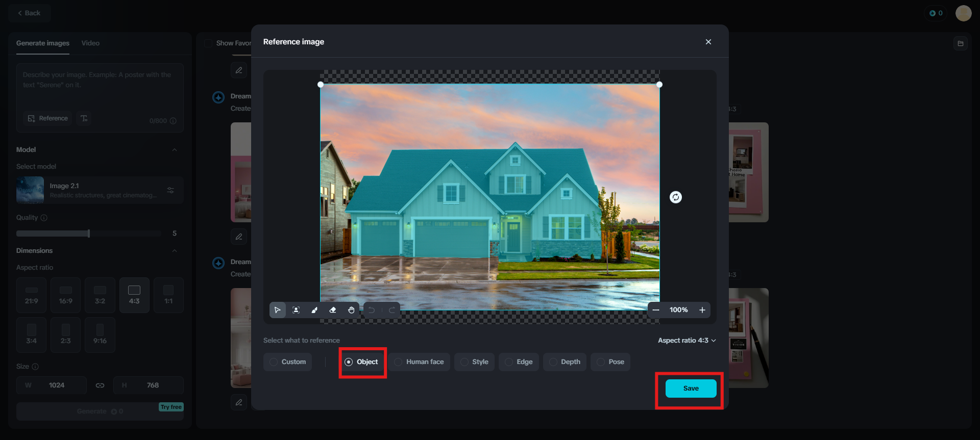Select the Object radio option
The height and width of the screenshot is (440, 980).
[362, 362]
